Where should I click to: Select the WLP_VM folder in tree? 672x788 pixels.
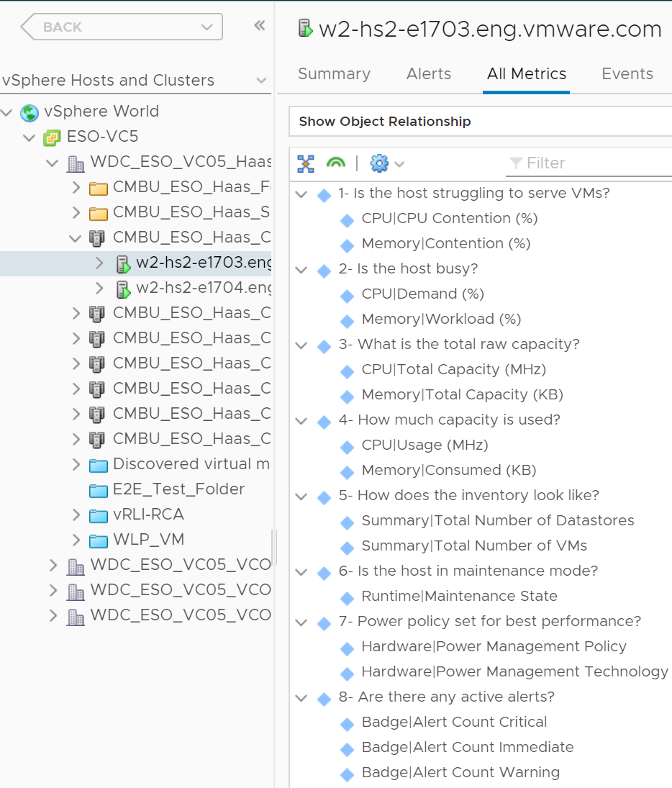pos(148,540)
